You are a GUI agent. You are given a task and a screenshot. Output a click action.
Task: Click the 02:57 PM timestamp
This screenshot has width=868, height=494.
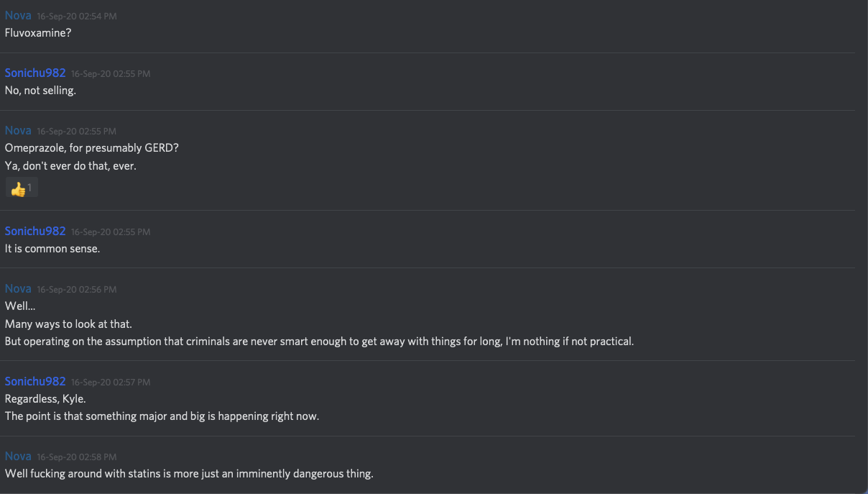(111, 383)
